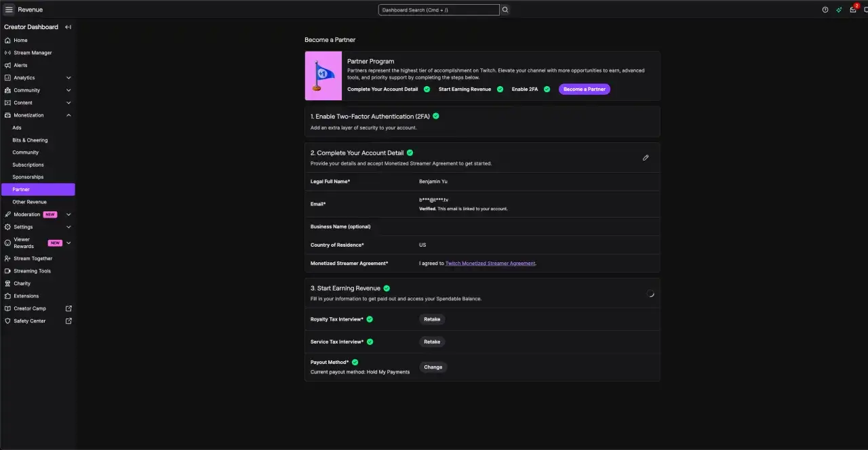Click 'Current payout method: Hold My Payments' text
Image resolution: width=868 pixels, height=450 pixels.
[x=360, y=372]
